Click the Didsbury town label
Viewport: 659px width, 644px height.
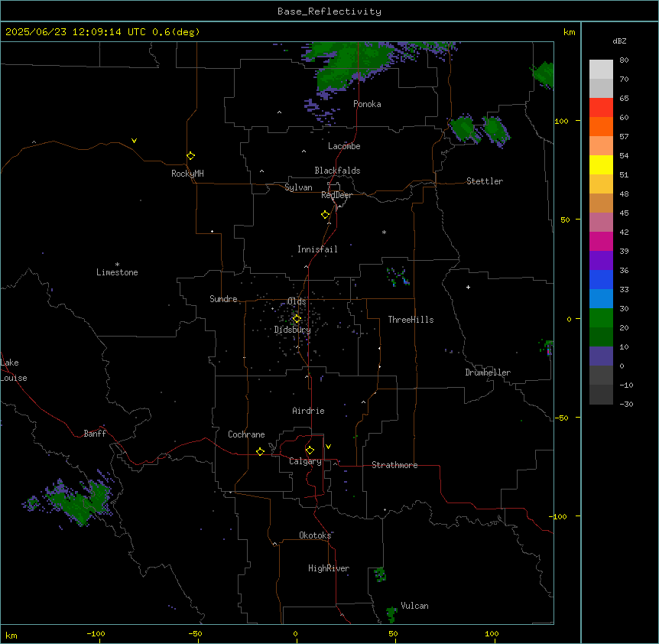pos(293,330)
